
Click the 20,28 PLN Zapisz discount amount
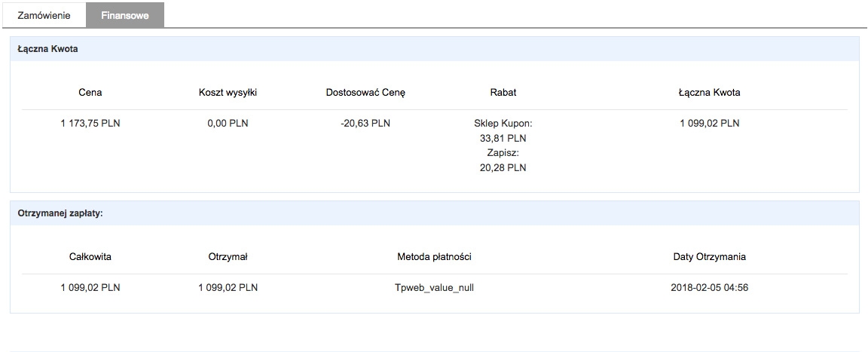[503, 168]
